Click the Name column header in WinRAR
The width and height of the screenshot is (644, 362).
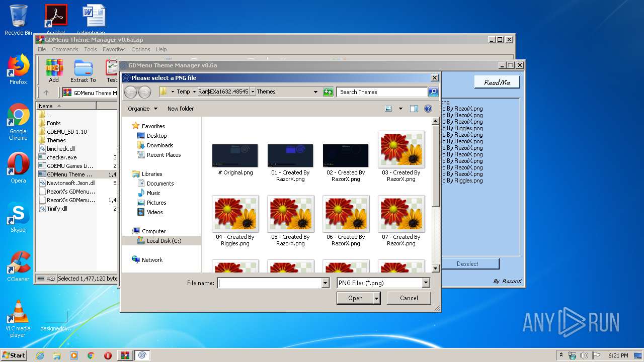point(66,106)
